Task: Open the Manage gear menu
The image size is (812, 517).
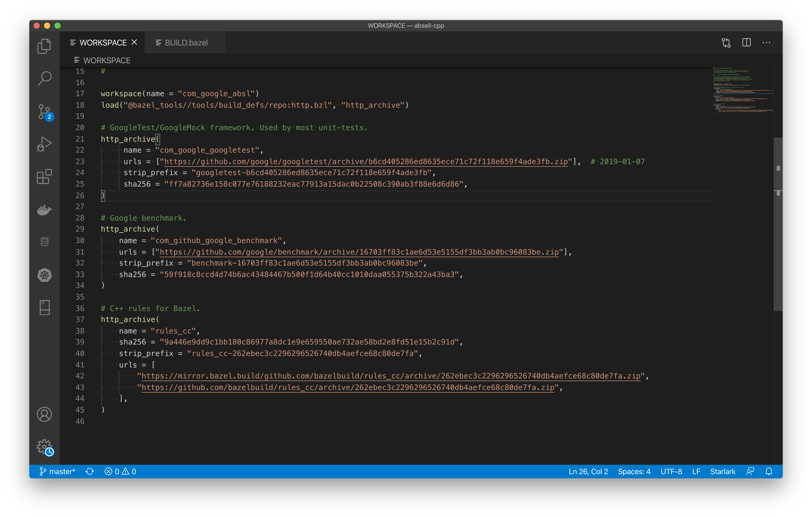Action: [44, 447]
